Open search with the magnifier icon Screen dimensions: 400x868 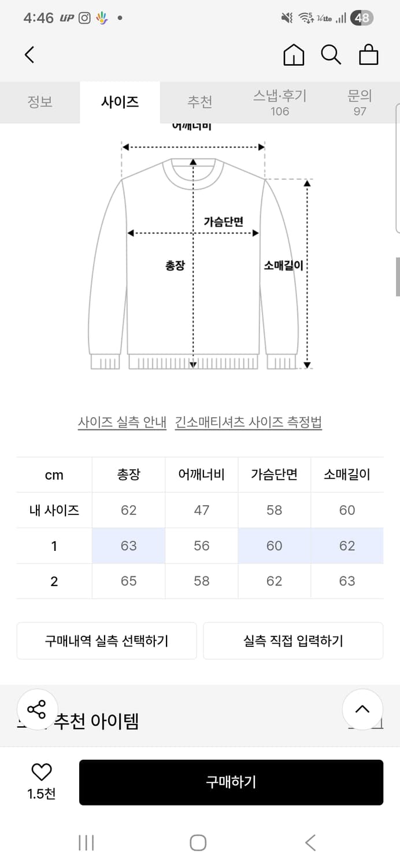coord(331,55)
